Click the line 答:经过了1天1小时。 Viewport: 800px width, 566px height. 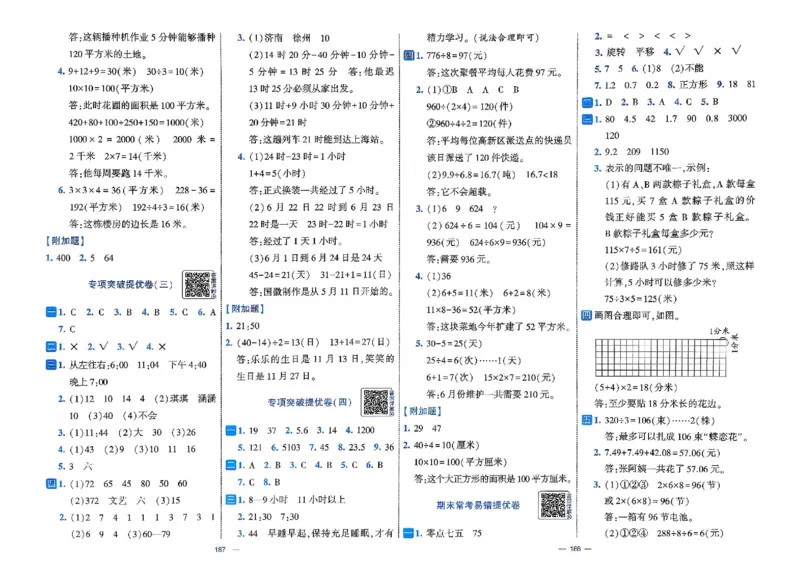296,241
